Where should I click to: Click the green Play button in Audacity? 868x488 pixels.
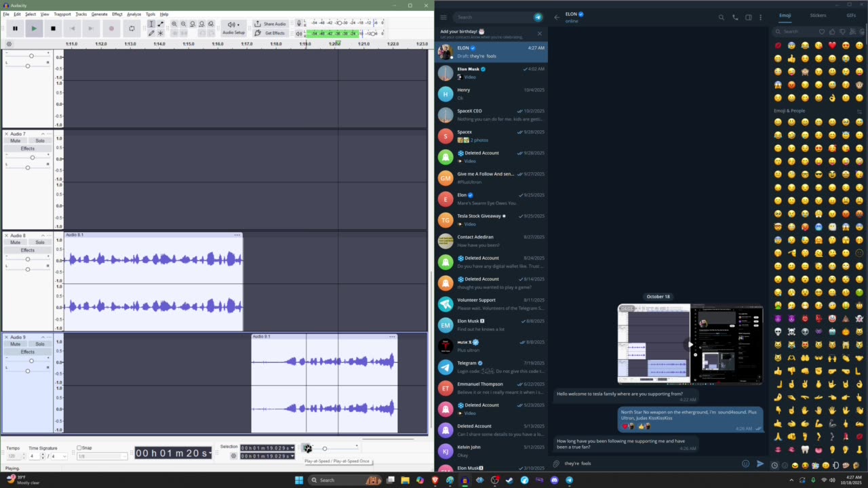(x=34, y=28)
